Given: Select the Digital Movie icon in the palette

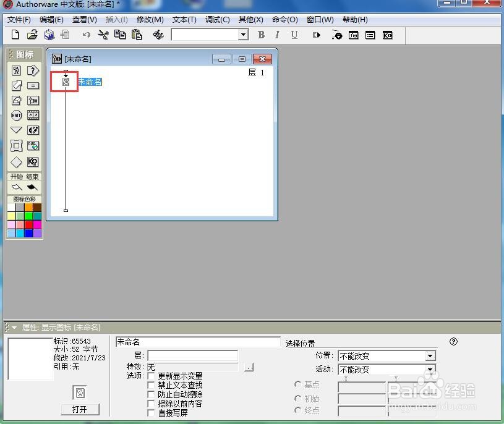Looking at the screenshot, I should (x=33, y=116).
